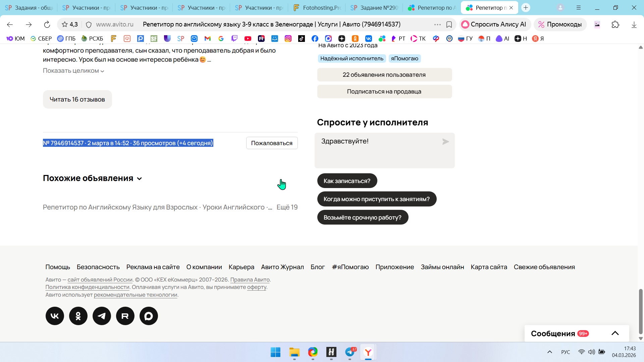Open the Telegram footer icon
The width and height of the screenshot is (644, 362).
pos(102,316)
